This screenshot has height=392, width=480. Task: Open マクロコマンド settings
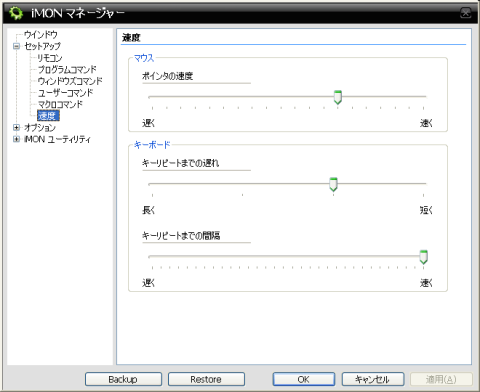[x=60, y=104]
